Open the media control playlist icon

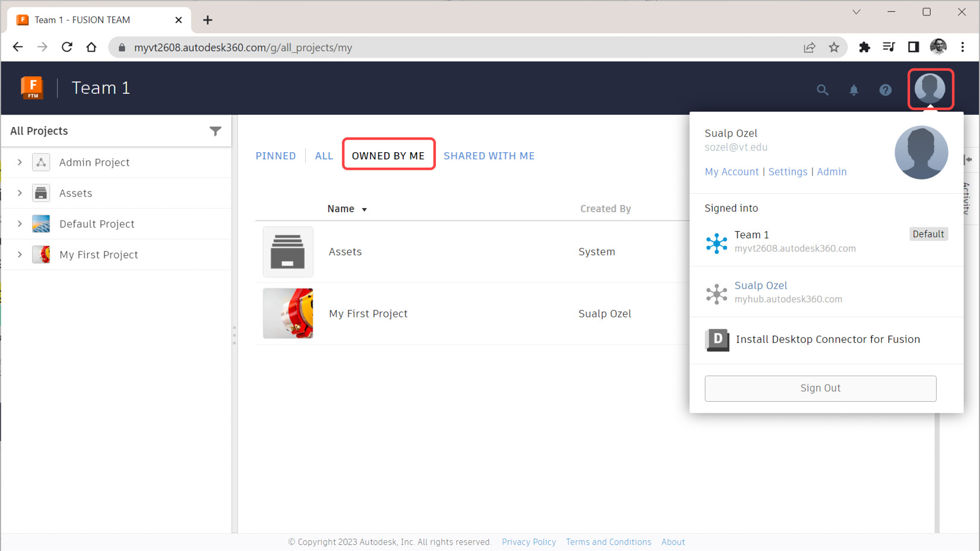coord(889,47)
